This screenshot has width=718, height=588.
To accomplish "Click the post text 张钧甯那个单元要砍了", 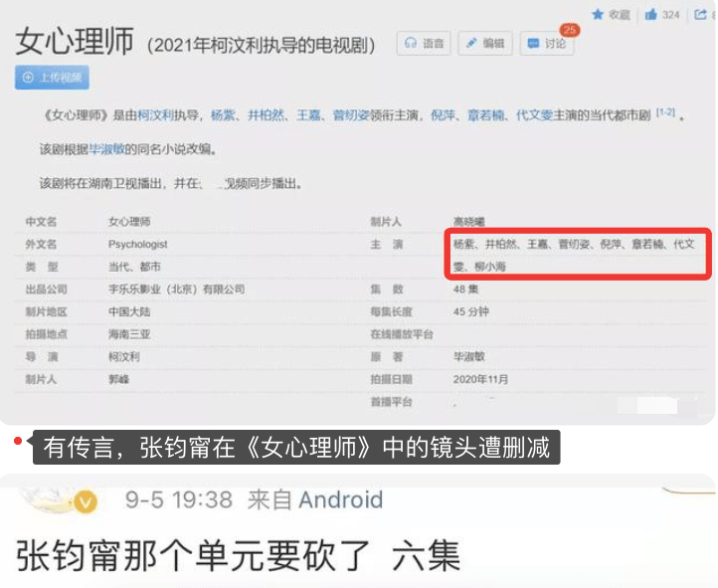I will click(193, 555).
